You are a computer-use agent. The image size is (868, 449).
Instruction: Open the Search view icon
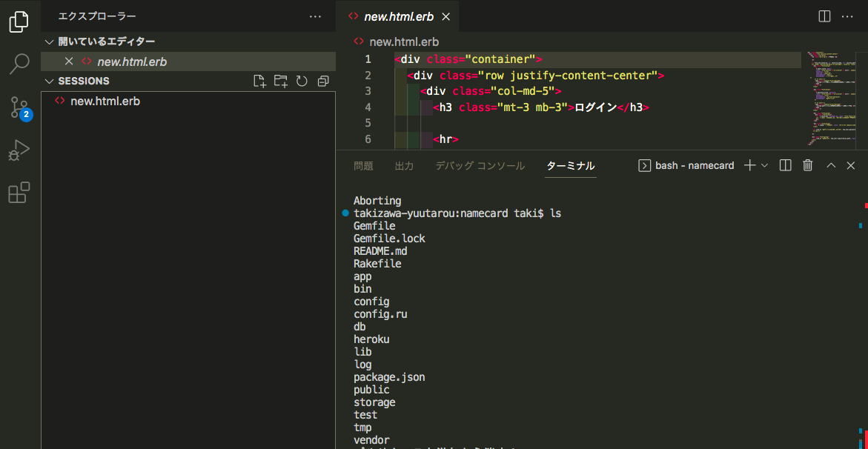19,64
